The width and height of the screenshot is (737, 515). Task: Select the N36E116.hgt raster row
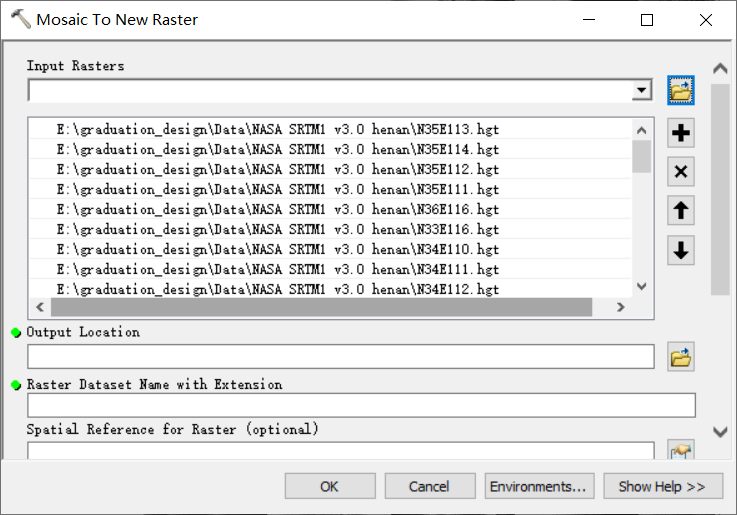pyautogui.click(x=330, y=209)
